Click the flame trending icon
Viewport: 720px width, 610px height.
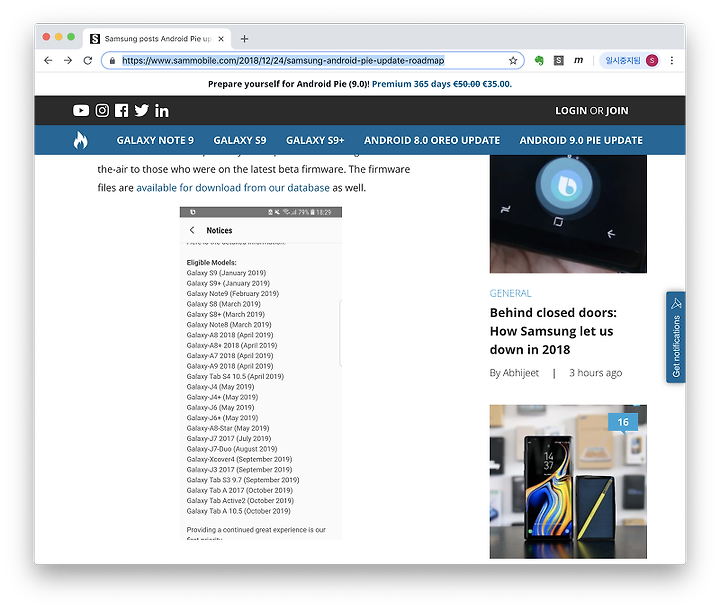[81, 140]
